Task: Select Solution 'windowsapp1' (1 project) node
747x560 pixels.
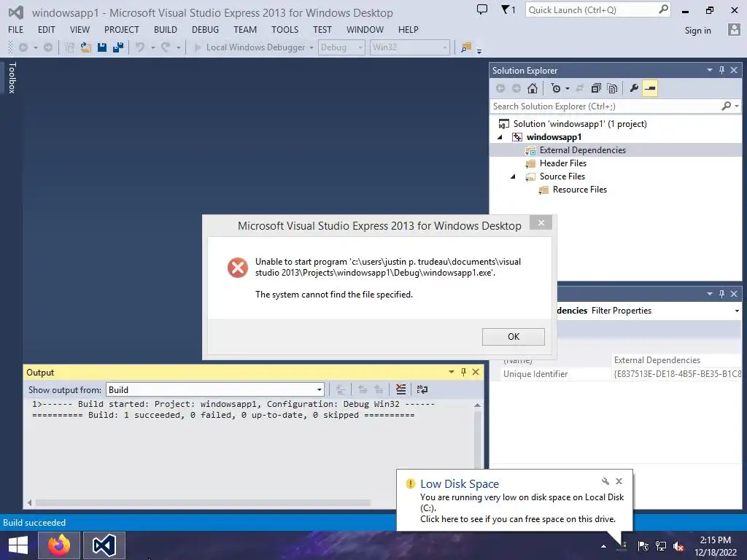Action: coord(580,124)
